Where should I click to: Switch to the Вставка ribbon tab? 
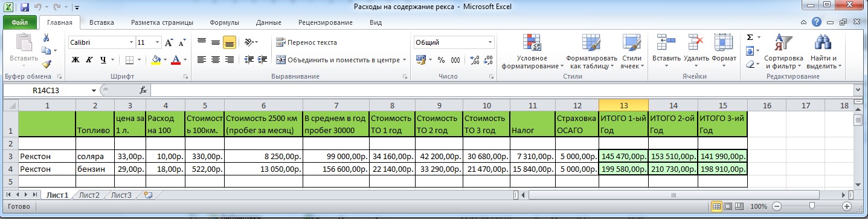point(101,22)
